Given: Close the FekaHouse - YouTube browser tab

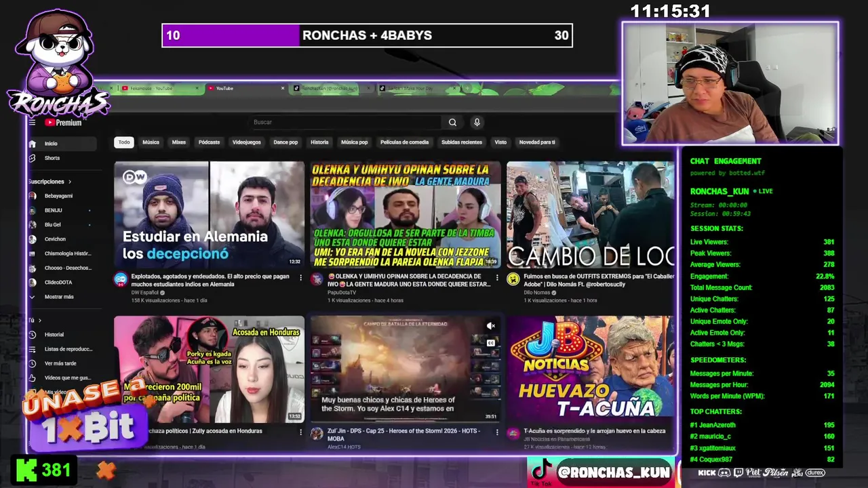Looking at the screenshot, I should 197,88.
